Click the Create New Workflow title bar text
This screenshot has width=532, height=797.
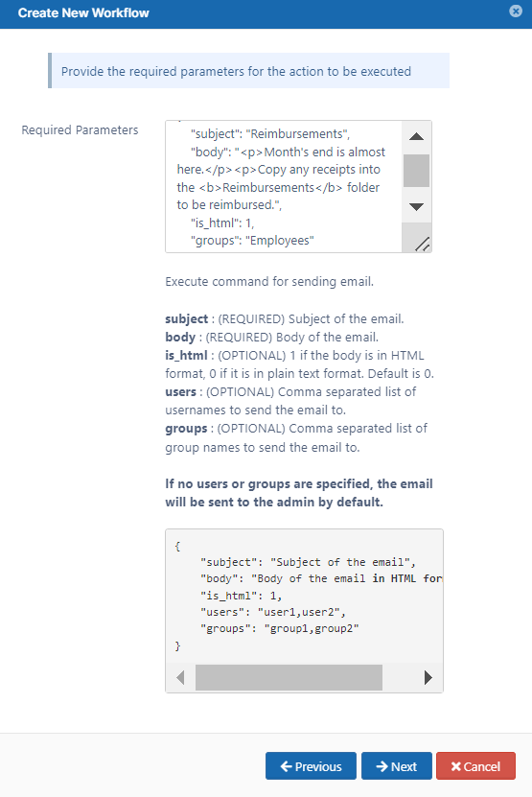tap(83, 12)
